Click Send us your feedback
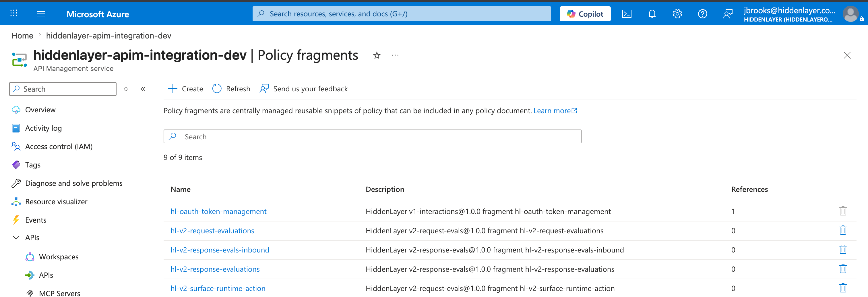 [304, 89]
